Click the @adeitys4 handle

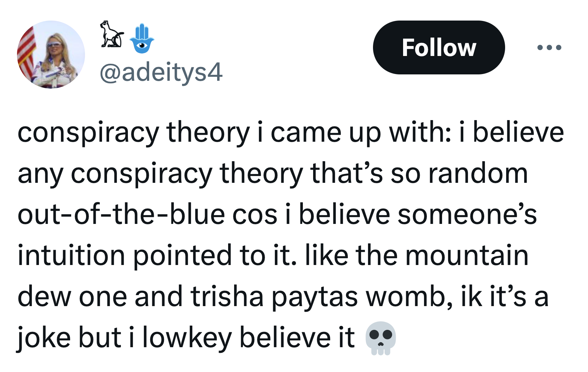click(x=161, y=72)
